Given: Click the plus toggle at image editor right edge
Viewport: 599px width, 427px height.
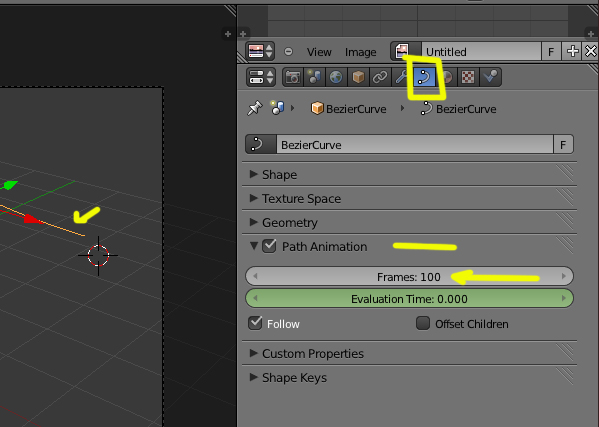Looking at the screenshot, I should (x=590, y=34).
